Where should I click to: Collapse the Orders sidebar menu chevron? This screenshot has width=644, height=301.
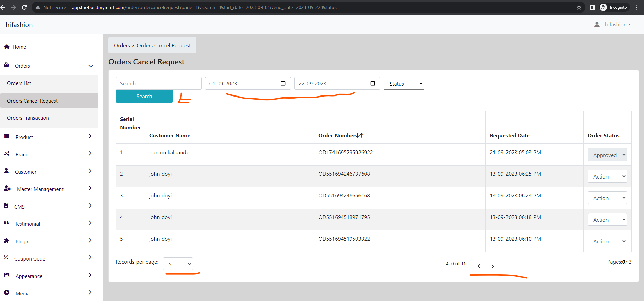[x=91, y=66]
